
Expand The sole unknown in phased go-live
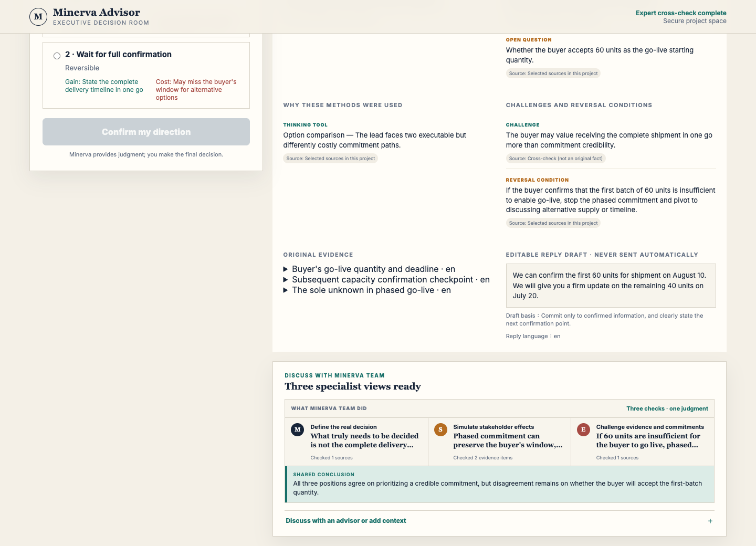pyautogui.click(x=367, y=290)
